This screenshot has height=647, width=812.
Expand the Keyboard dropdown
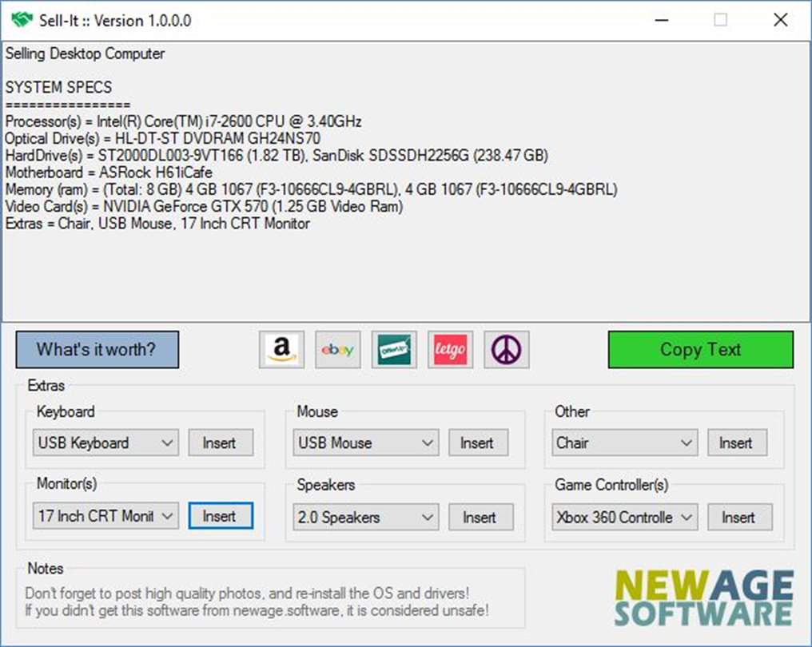coord(105,443)
